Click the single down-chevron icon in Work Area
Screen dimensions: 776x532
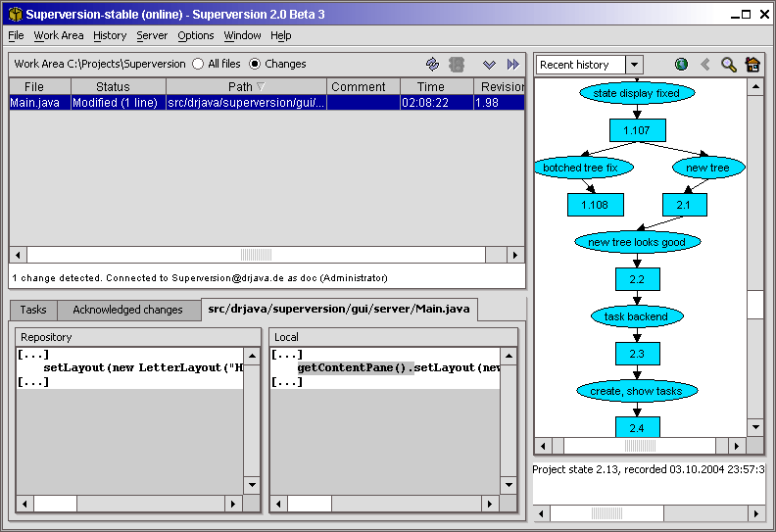click(x=489, y=64)
